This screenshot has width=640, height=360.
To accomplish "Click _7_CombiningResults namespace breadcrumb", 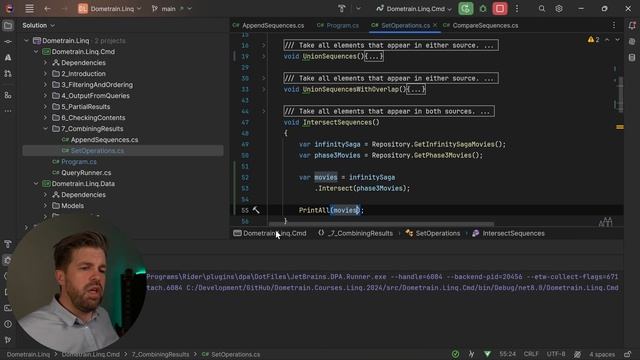I will [356, 233].
